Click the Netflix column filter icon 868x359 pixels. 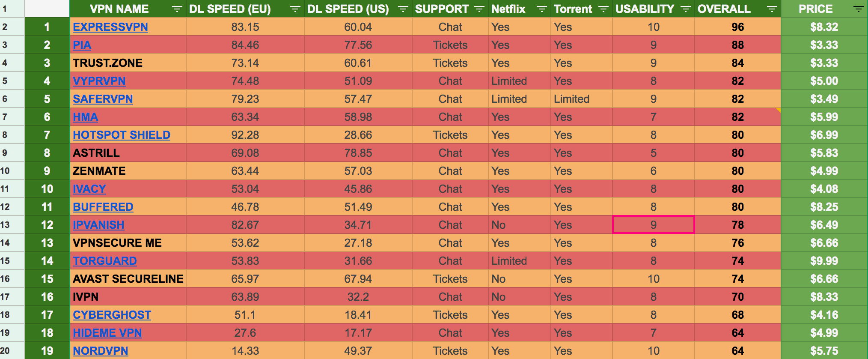pyautogui.click(x=542, y=9)
